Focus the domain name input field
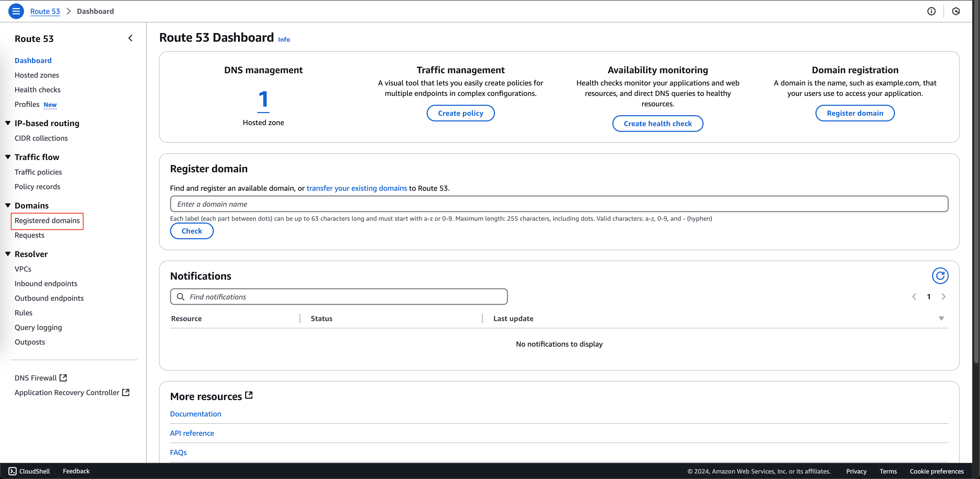 559,204
